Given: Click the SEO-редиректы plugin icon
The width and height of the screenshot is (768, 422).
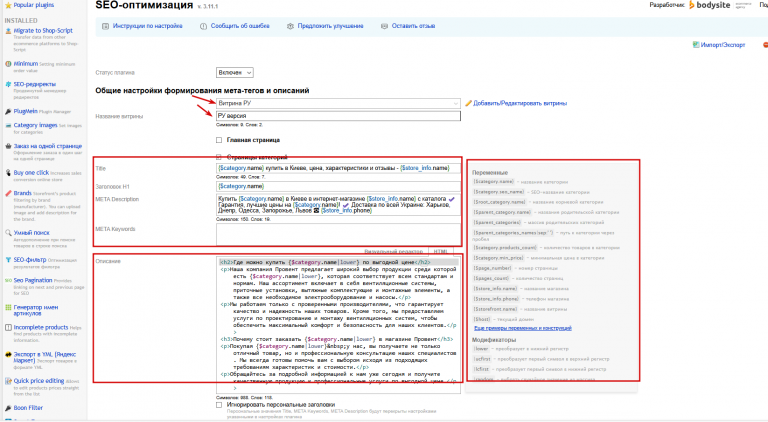Looking at the screenshot, I should pyautogui.click(x=8, y=84).
